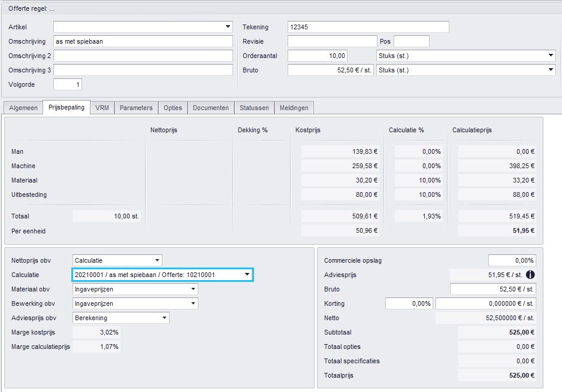The height and width of the screenshot is (392, 562).
Task: Click the Tekening field with 12345
Action: click(x=368, y=27)
